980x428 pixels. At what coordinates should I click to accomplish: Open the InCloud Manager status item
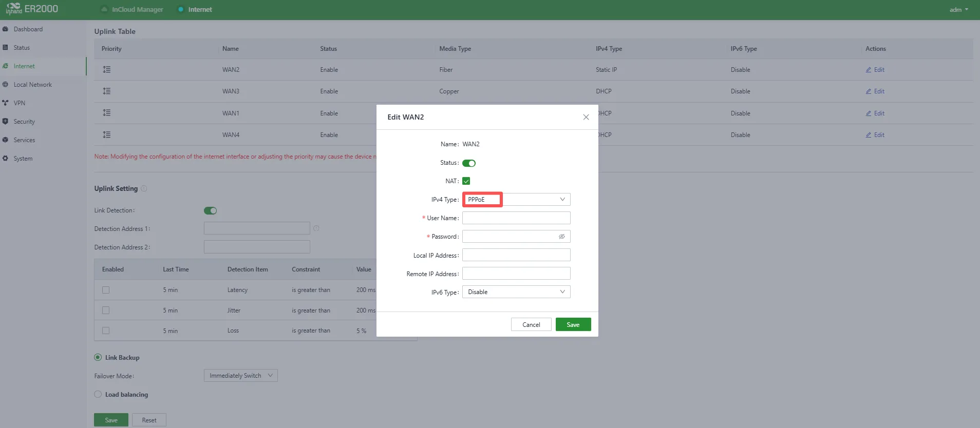133,9
